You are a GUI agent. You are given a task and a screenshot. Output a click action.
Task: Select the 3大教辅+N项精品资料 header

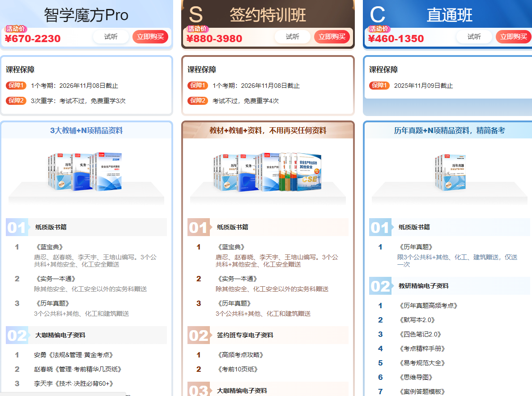point(86,131)
